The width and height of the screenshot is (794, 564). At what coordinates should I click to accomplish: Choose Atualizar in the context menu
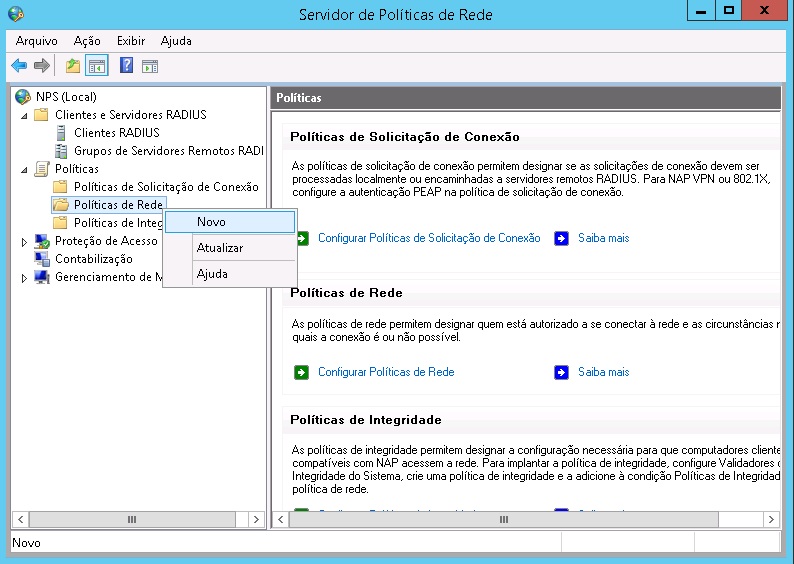(230, 248)
